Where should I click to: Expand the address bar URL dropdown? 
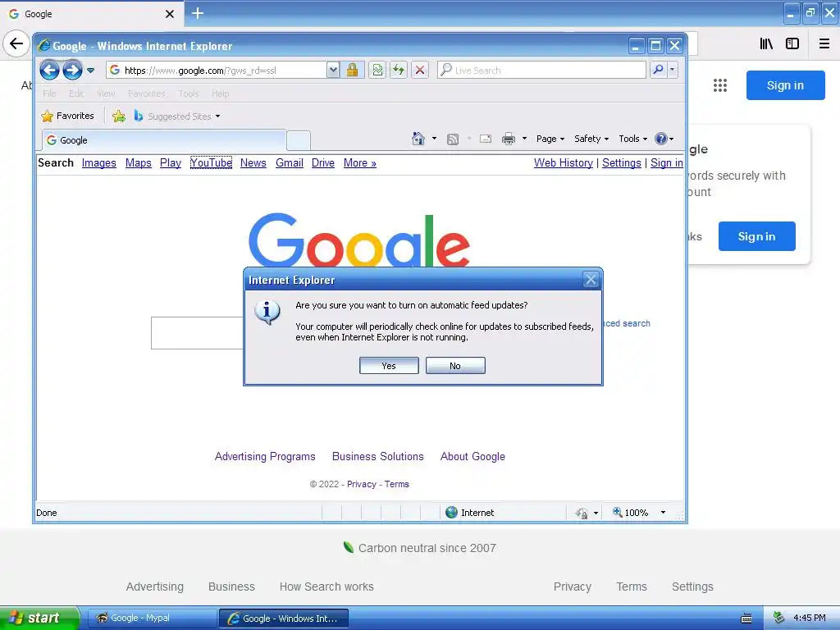pyautogui.click(x=333, y=71)
